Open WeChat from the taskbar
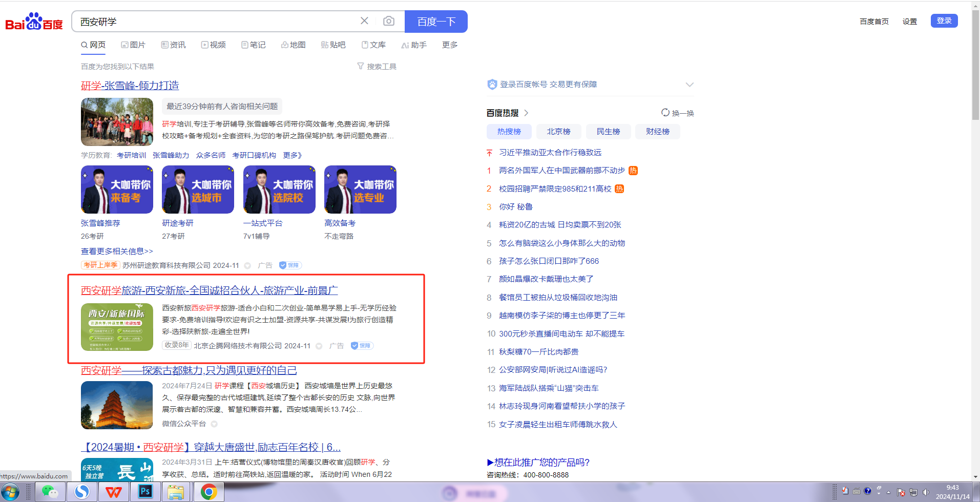The width and height of the screenshot is (980, 502). [50, 492]
